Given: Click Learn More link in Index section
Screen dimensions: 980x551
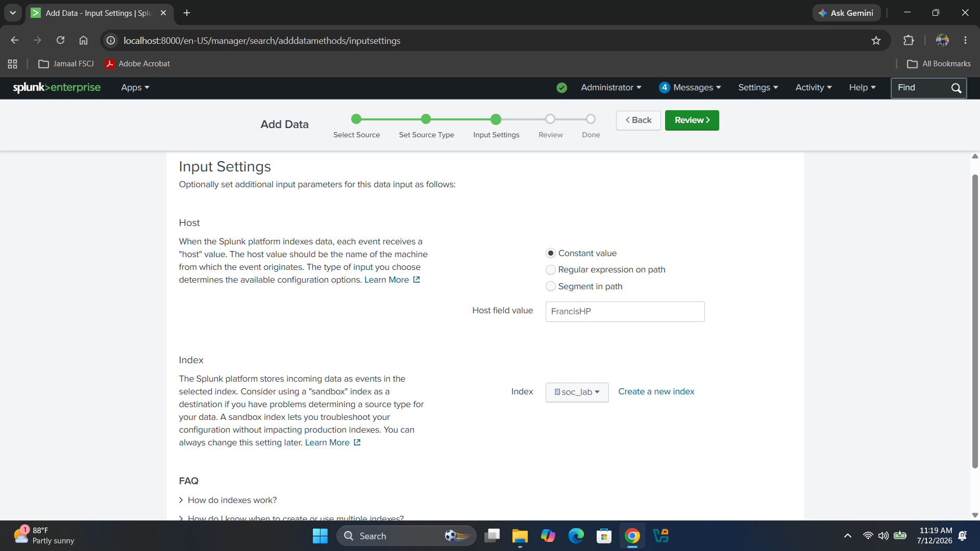Looking at the screenshot, I should (327, 442).
